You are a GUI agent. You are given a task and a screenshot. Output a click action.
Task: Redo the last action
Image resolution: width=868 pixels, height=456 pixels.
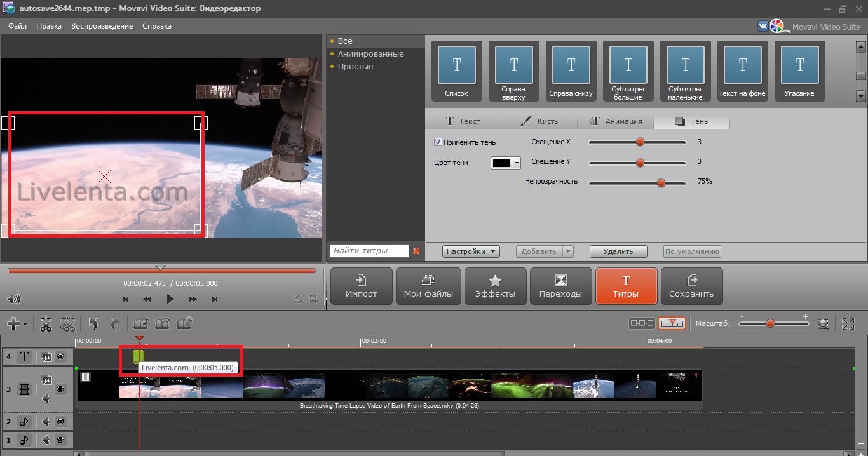tap(115, 324)
